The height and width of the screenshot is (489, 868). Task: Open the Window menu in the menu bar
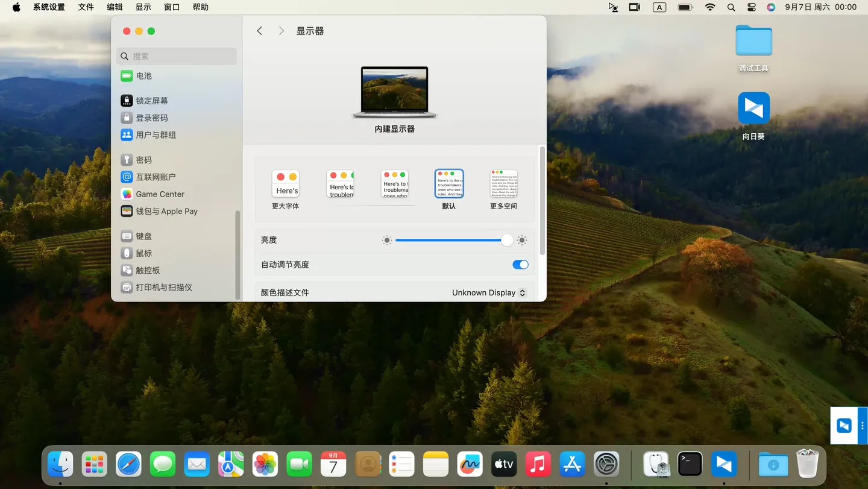click(x=171, y=7)
